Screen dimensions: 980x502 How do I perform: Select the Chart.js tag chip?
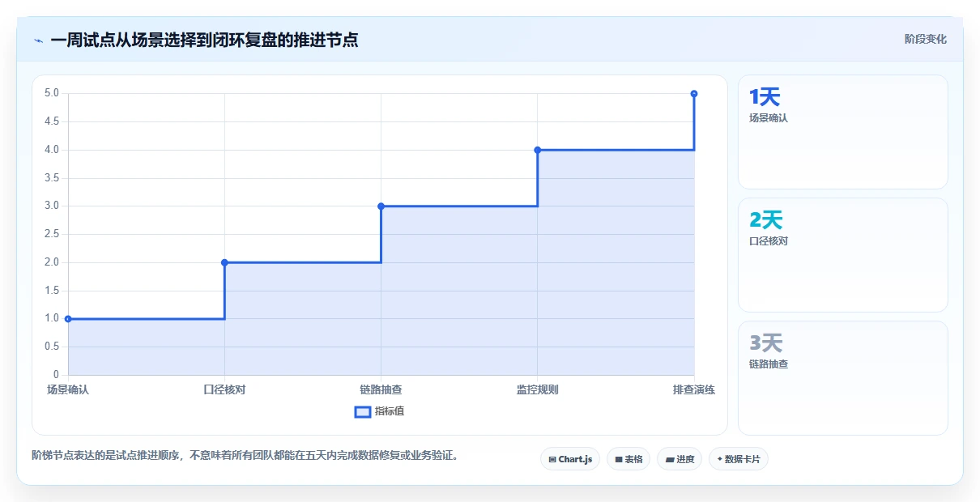click(570, 459)
